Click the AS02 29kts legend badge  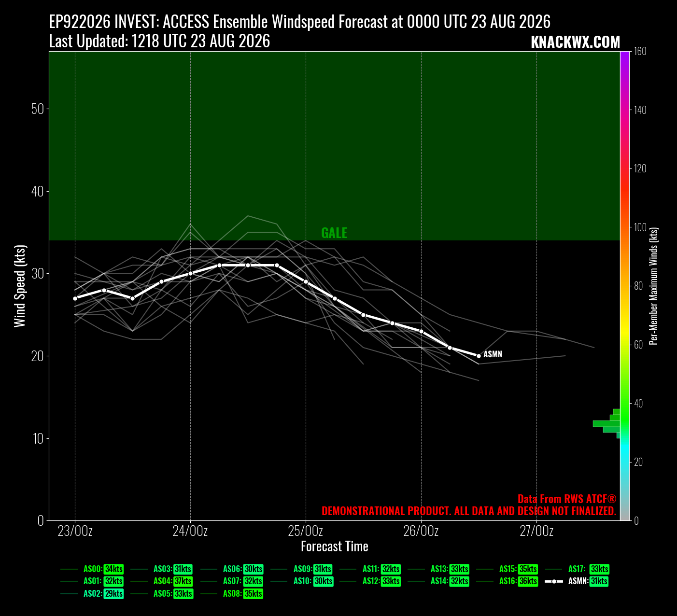(113, 594)
